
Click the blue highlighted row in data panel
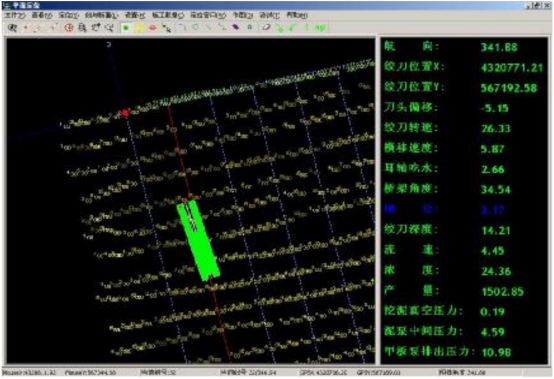(x=464, y=209)
